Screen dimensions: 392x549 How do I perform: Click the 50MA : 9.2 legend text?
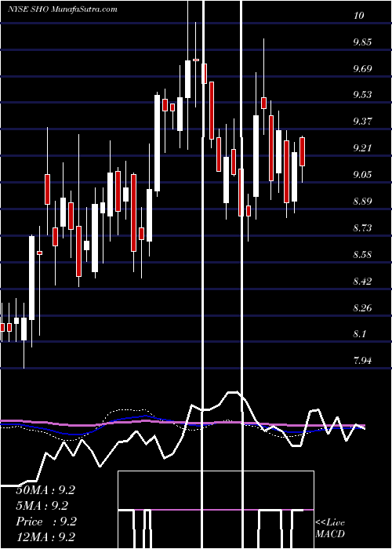[x=45, y=490]
